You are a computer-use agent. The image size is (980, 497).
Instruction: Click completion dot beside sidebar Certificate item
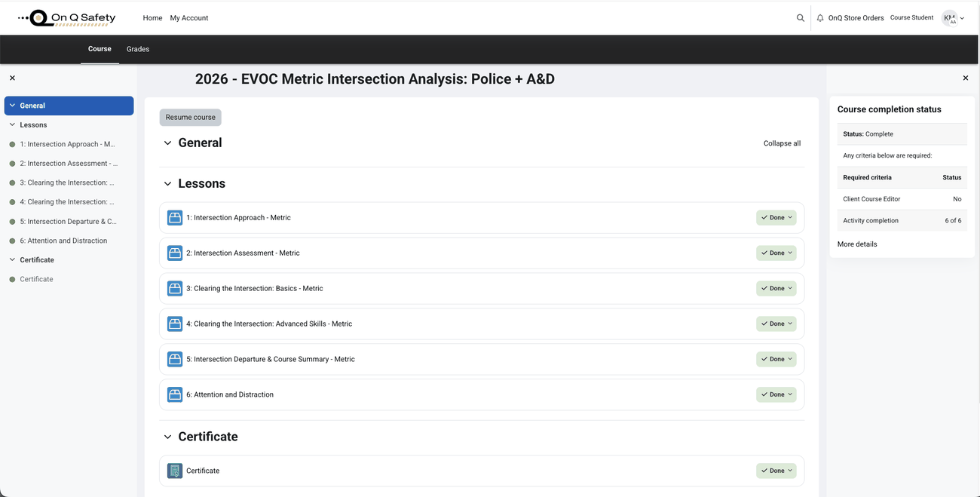12,279
